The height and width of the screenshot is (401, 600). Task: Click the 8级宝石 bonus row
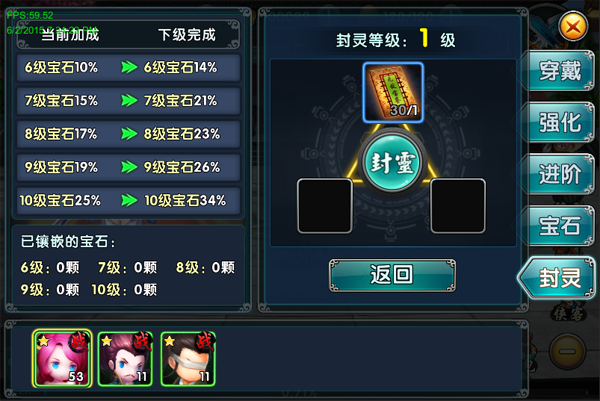[128, 134]
